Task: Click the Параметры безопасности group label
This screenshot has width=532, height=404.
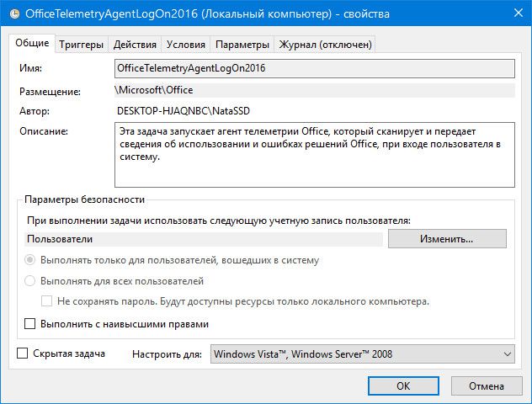Action: tap(84, 199)
